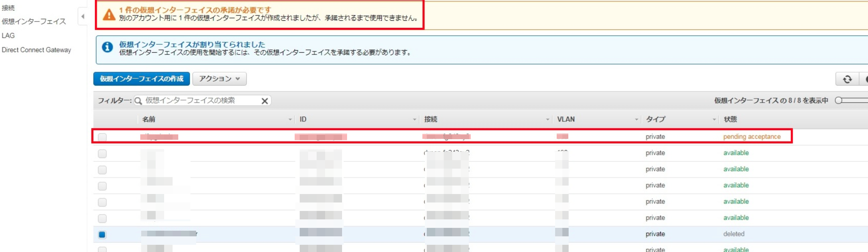Click the 'フィルター:' label

tap(115, 101)
